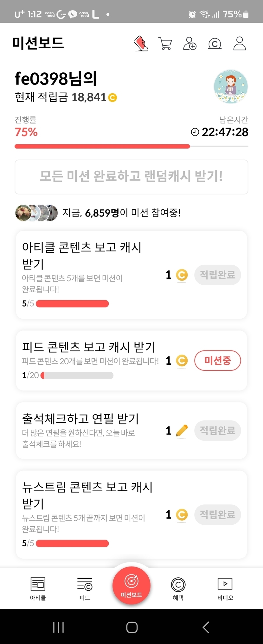Viewport: 263px width, 644px height.
Task: Open my profile icon in header
Action: 240,43
